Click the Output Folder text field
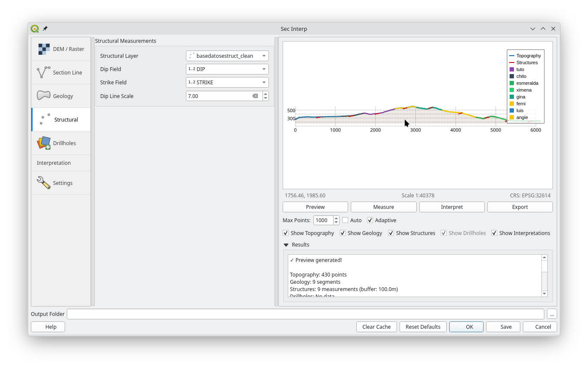This screenshot has width=588, height=369. pyautogui.click(x=305, y=314)
